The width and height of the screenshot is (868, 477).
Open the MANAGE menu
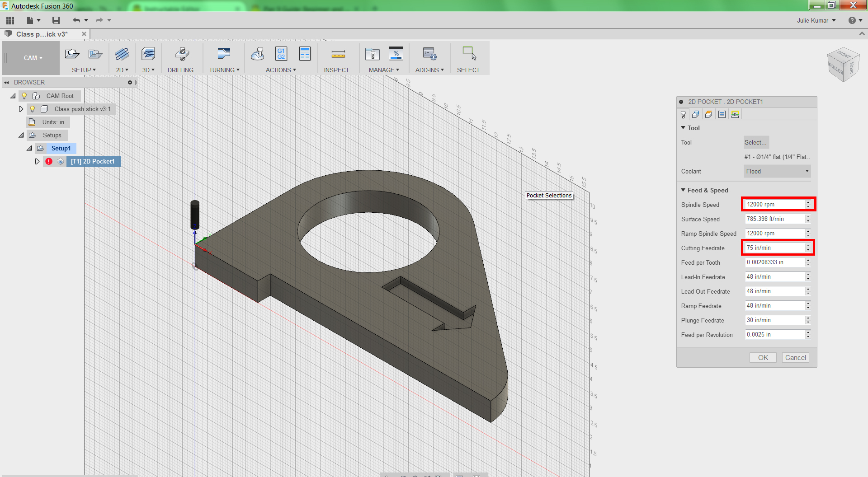pyautogui.click(x=384, y=70)
